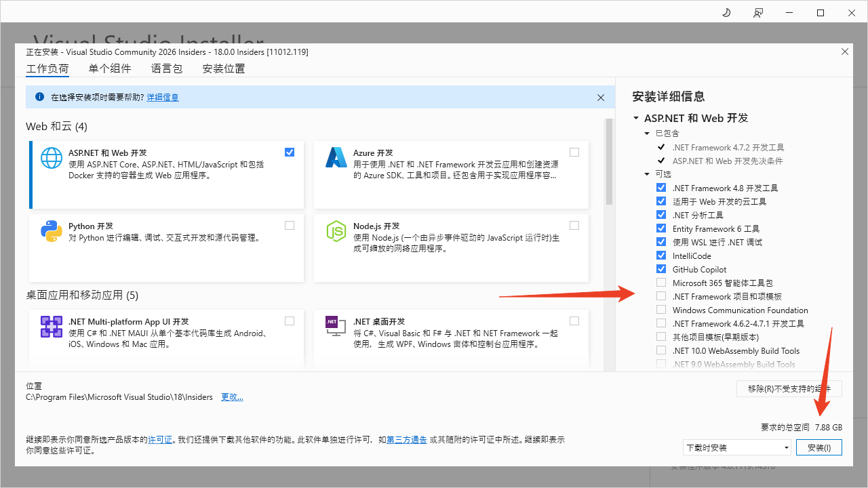Image resolution: width=868 pixels, height=488 pixels.
Task: Click the Web 和云 (4) heading
Action: [56, 127]
